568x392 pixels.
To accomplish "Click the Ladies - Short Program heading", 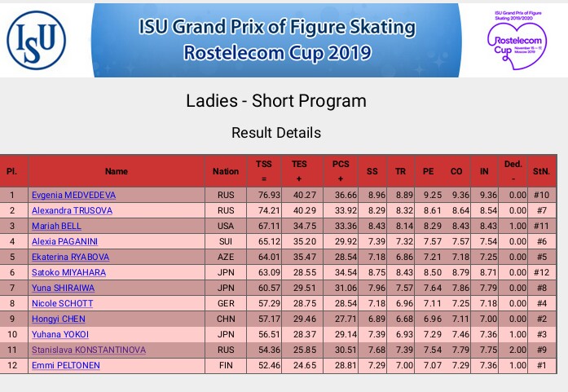I will coord(276,101).
